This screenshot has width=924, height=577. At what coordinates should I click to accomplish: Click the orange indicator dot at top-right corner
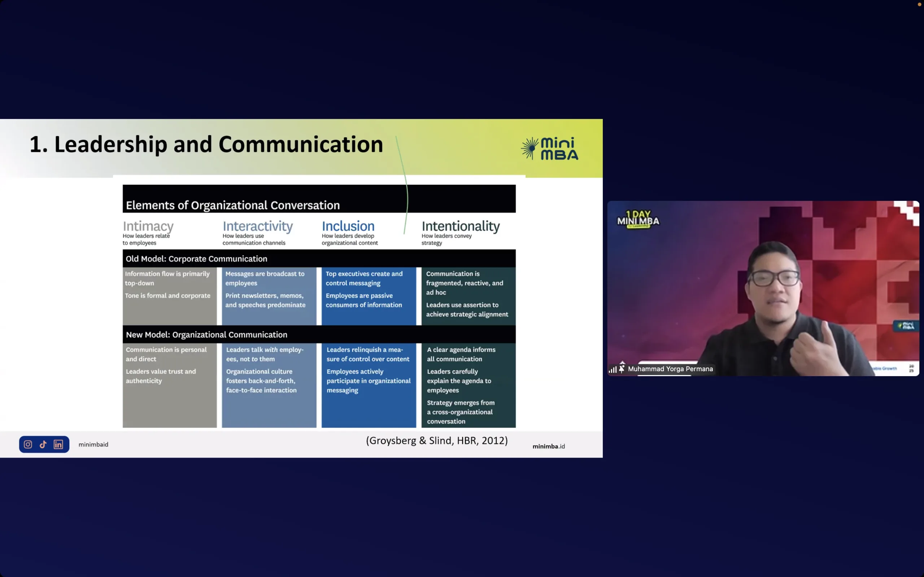click(x=919, y=4)
